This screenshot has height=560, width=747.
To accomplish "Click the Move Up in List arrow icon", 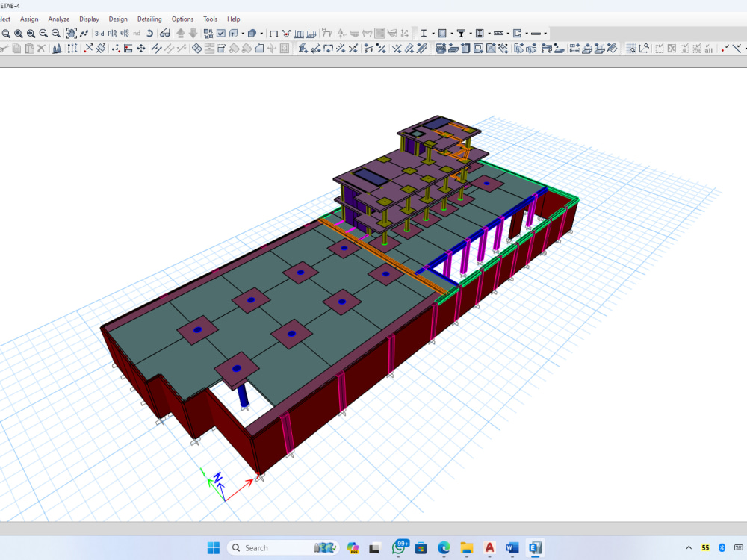I will click(181, 33).
